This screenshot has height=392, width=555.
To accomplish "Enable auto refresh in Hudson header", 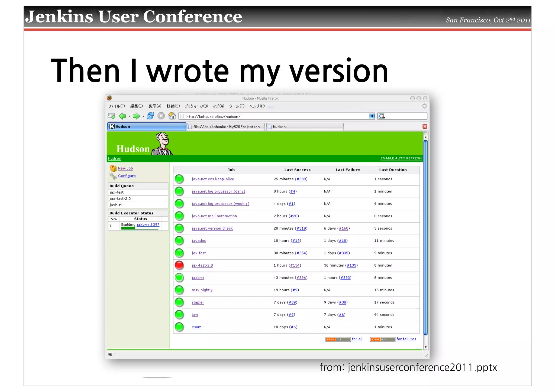I will [x=401, y=158].
